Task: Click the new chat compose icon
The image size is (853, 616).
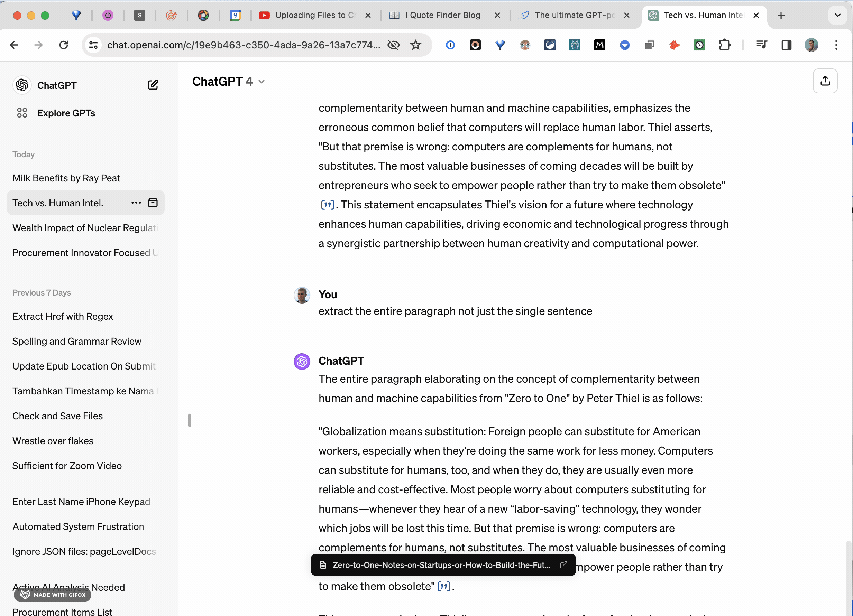Action: click(x=153, y=85)
